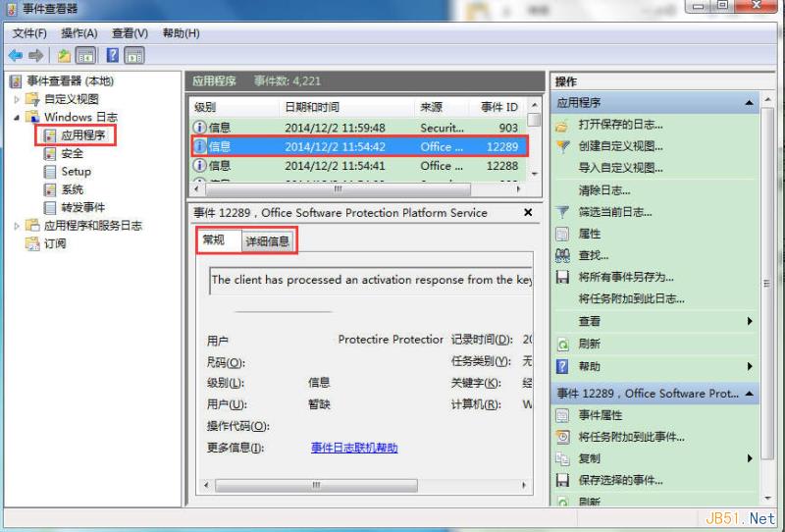Click 将任务附加到此事件... clock icon

(562, 437)
